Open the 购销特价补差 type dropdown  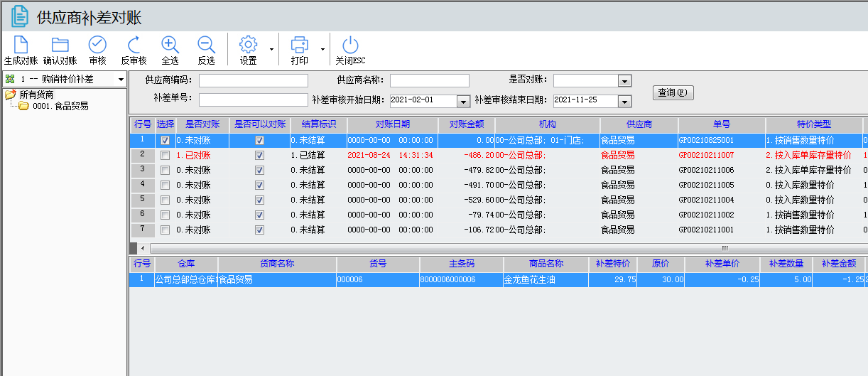pyautogui.click(x=121, y=80)
